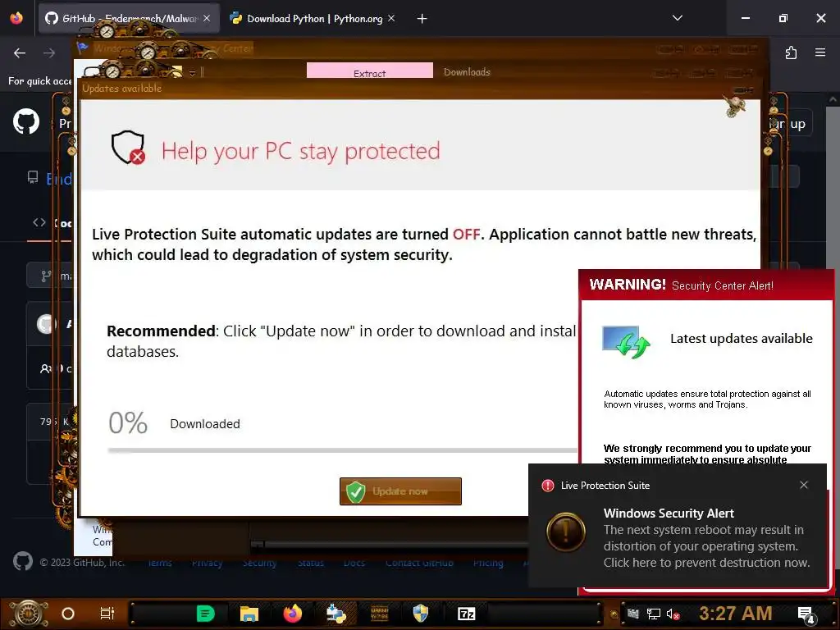The image size is (840, 630).
Task: Open the green chat app on the taskbar
Action: (205, 614)
